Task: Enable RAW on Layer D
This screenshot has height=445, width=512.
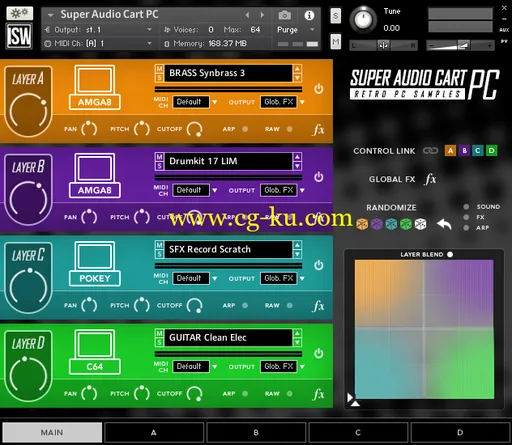Action: [289, 394]
